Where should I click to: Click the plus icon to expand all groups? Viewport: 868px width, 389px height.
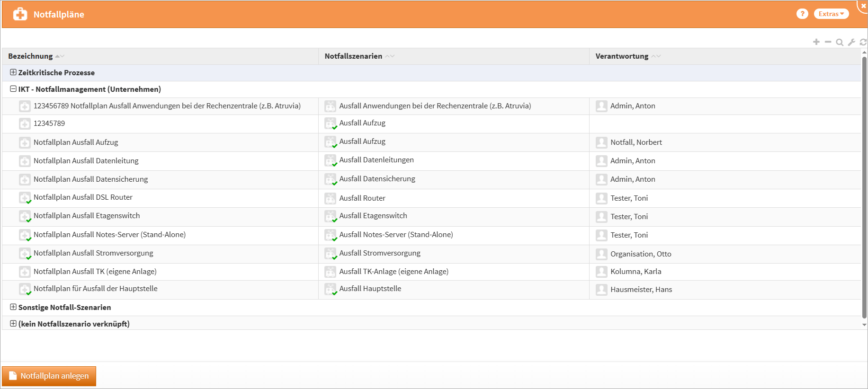pyautogui.click(x=816, y=42)
